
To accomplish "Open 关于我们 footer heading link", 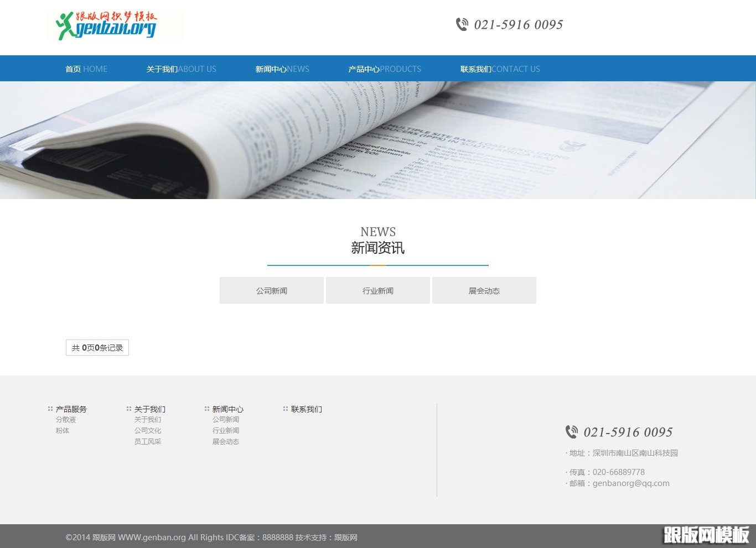I will [150, 409].
